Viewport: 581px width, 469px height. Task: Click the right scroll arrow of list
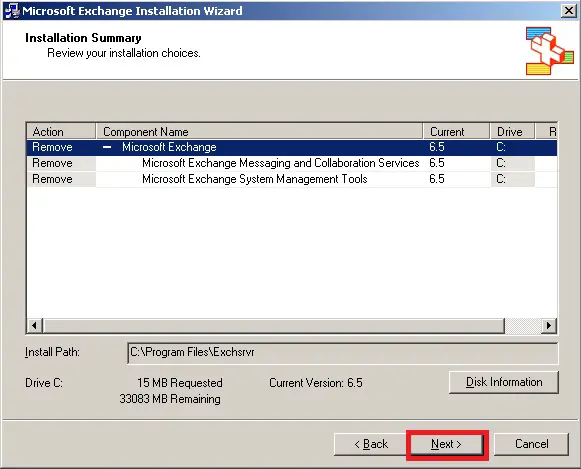click(x=549, y=326)
